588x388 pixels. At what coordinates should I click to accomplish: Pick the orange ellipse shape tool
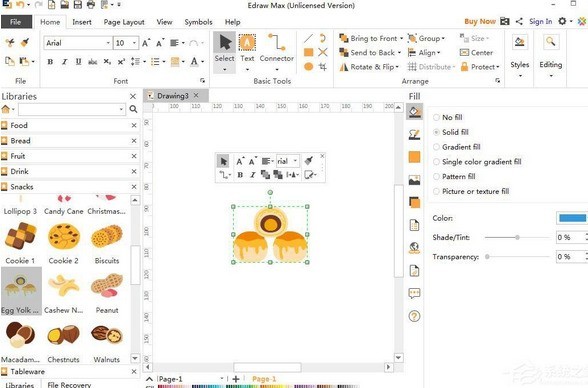308,67
